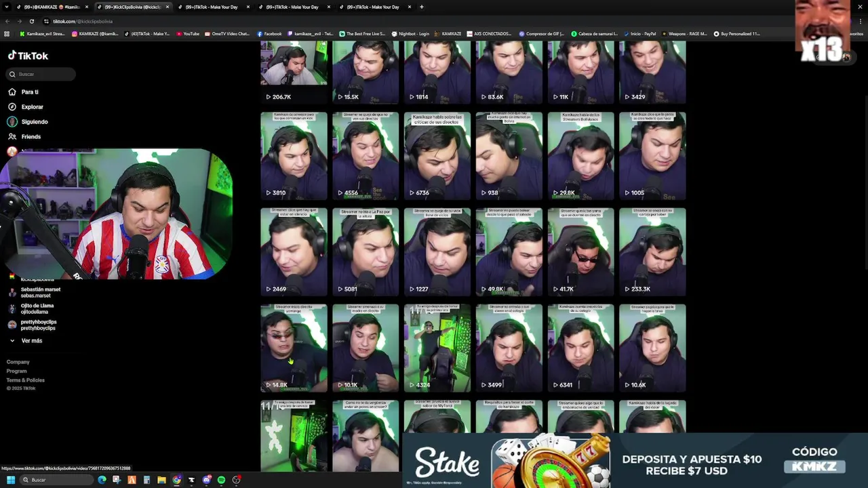Open the video with 41.7K views
Screen dimensions: 868x488
[x=581, y=252]
